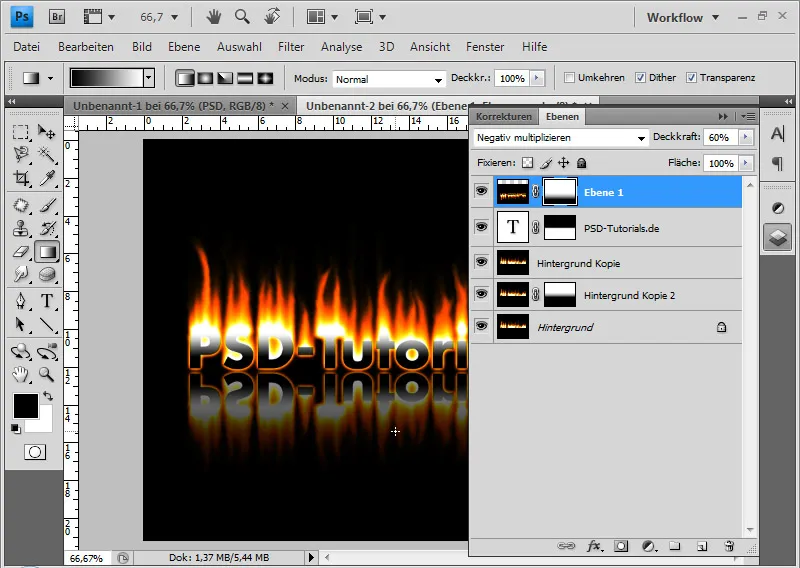Select the Path Selection arrow tool
The width and height of the screenshot is (800, 568).
tap(20, 324)
